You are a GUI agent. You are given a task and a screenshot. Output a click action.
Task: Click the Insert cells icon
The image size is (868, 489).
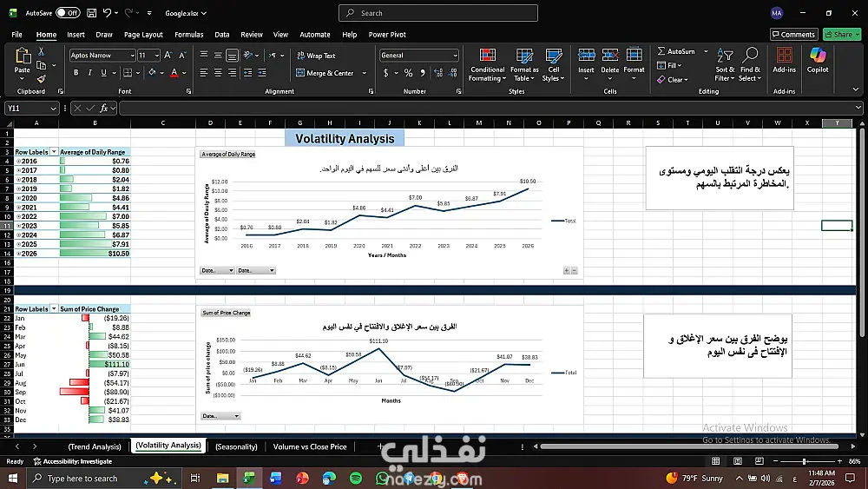point(586,56)
